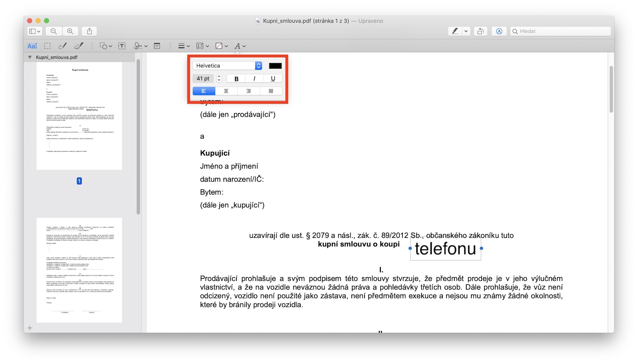Justify the text alignment

pyautogui.click(x=271, y=91)
